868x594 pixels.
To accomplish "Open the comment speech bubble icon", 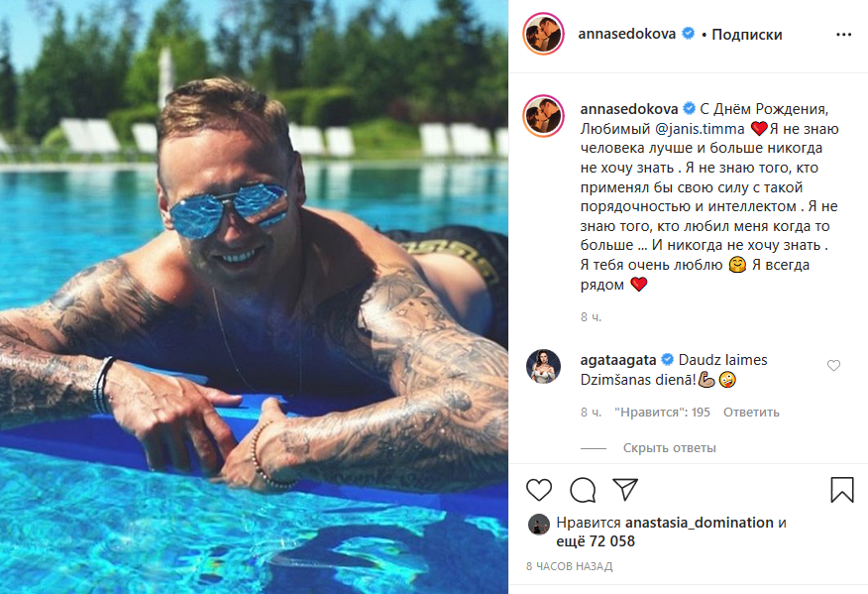I will point(583,490).
